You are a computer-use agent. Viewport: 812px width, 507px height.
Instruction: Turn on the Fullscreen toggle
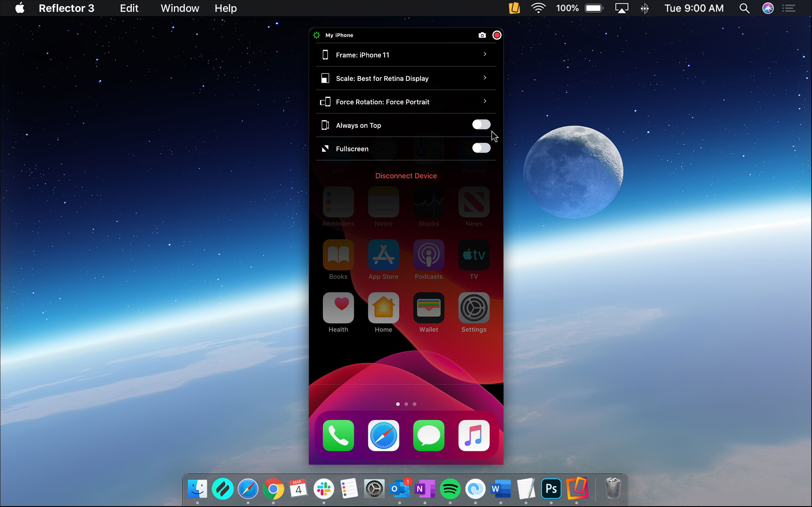click(481, 148)
